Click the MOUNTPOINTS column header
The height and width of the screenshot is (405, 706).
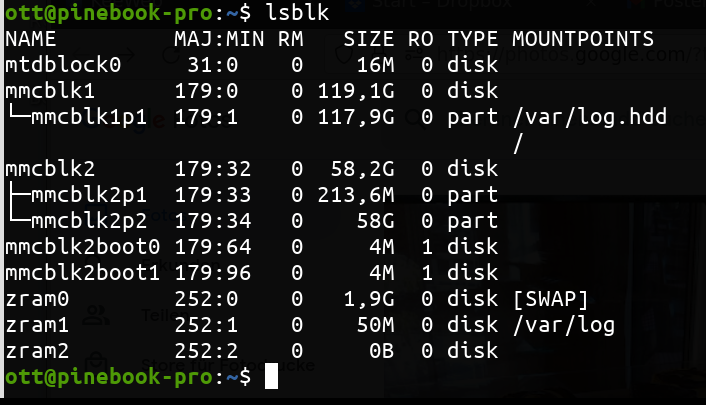(583, 39)
